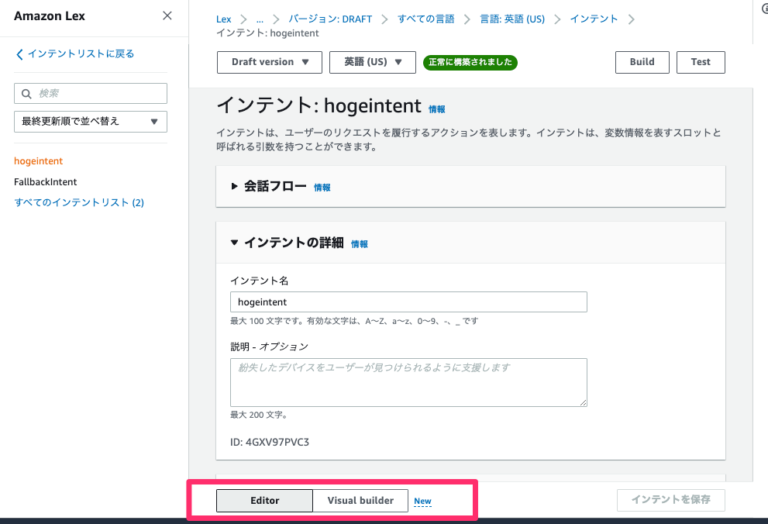This screenshot has width=768, height=524.
Task: Click the green build success badge
Action: pos(470,62)
